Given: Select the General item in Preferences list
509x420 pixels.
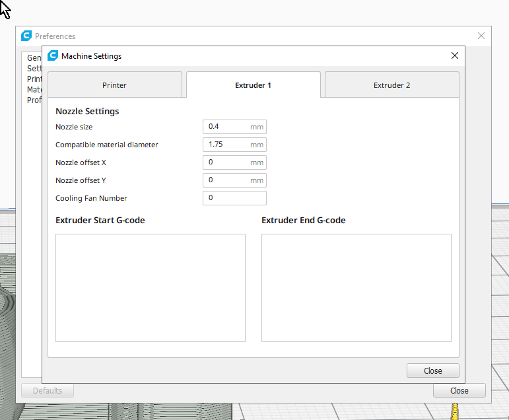Looking at the screenshot, I should click(34, 58).
